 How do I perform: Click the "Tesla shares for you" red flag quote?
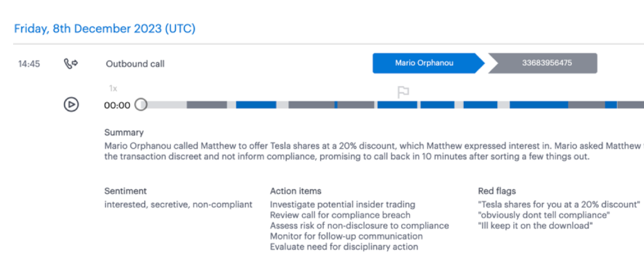559,204
